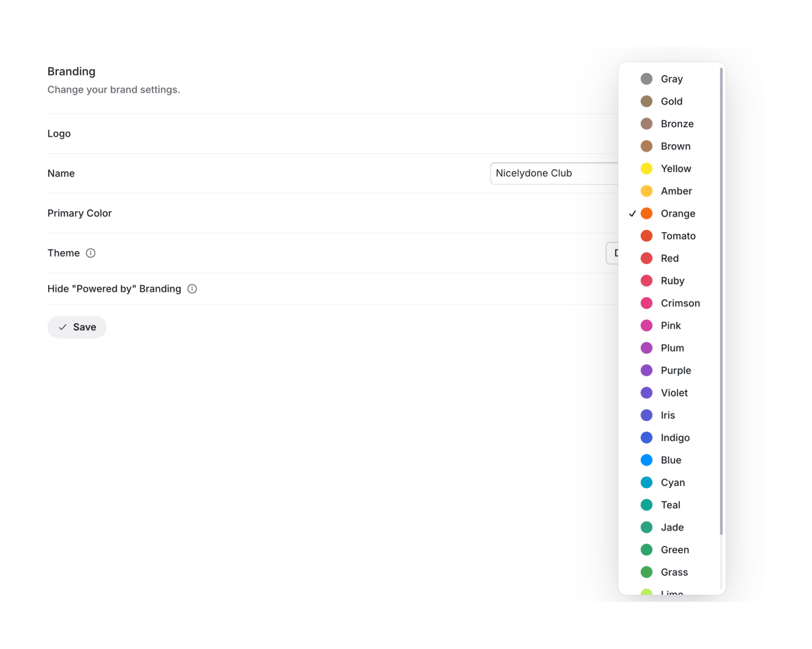
Task: Click the info icon beside Hide "Powered by" Branding
Action: point(192,288)
